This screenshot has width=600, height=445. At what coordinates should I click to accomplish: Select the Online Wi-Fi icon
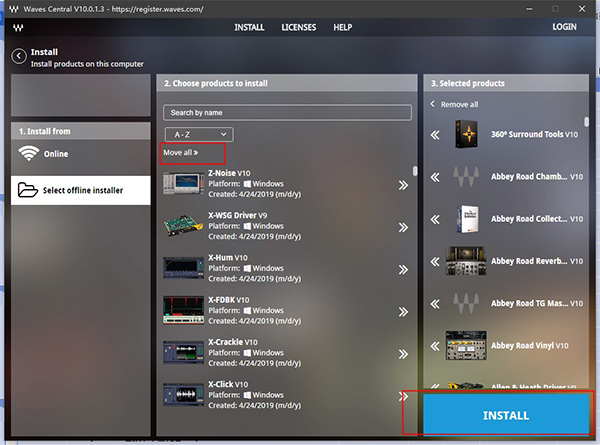click(x=29, y=153)
